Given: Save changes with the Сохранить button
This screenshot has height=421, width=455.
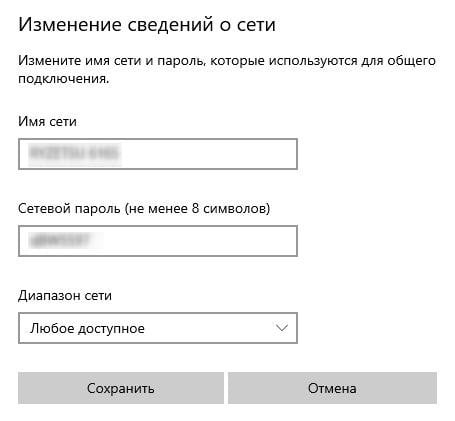Looking at the screenshot, I should [x=121, y=388].
